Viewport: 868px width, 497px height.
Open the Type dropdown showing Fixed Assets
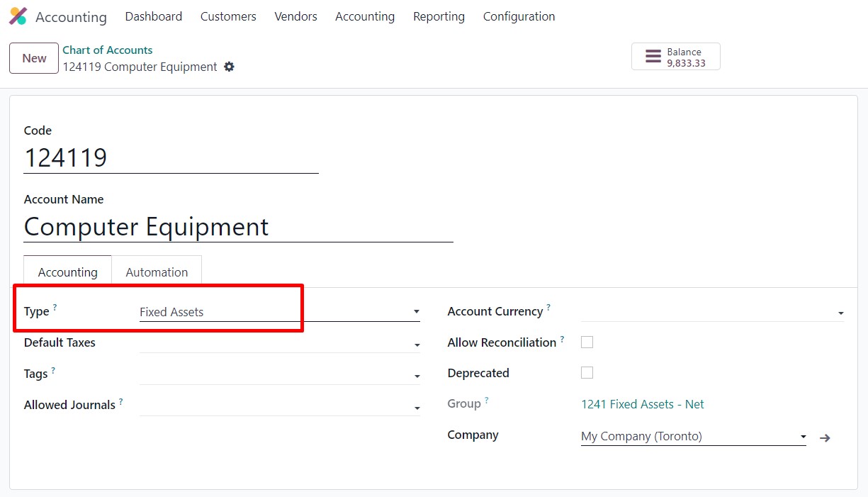coord(280,312)
